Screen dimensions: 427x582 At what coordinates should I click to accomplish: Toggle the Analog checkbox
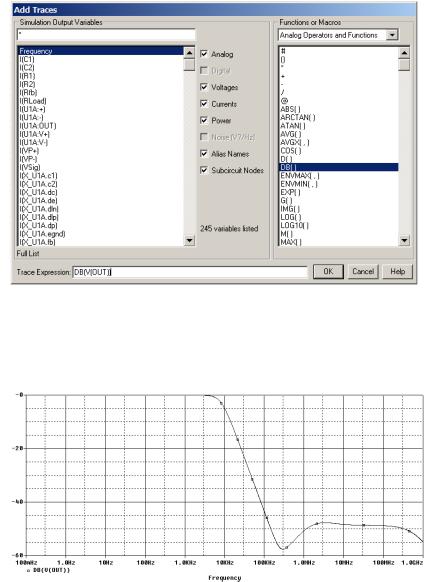[204, 54]
